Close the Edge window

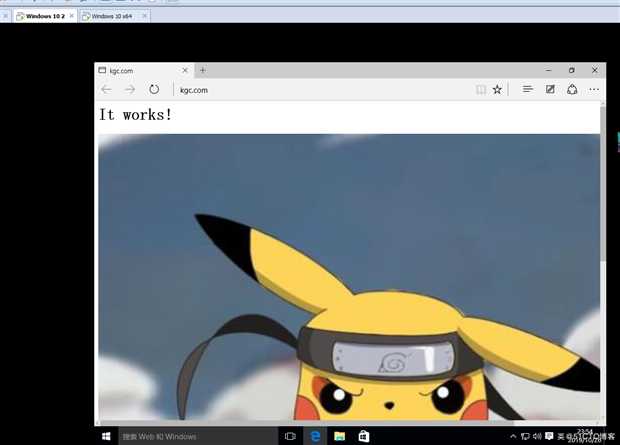pyautogui.click(x=595, y=70)
